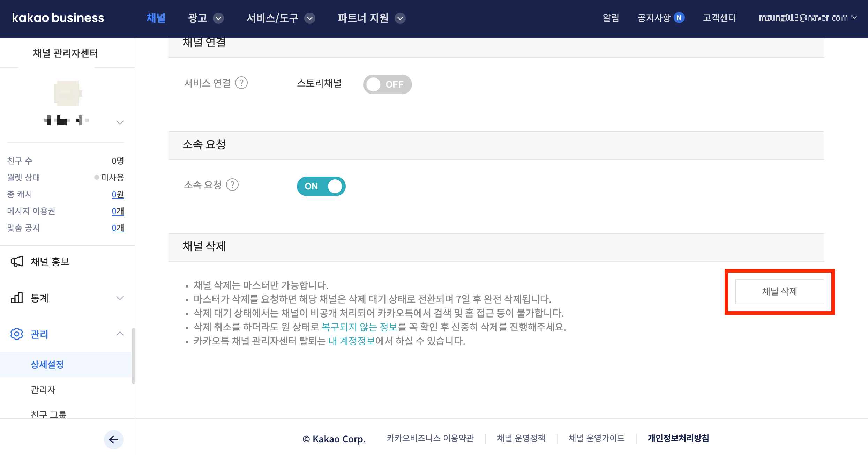This screenshot has width=868, height=455.
Task: Click the bar chart 통계 icon
Action: [x=17, y=298]
